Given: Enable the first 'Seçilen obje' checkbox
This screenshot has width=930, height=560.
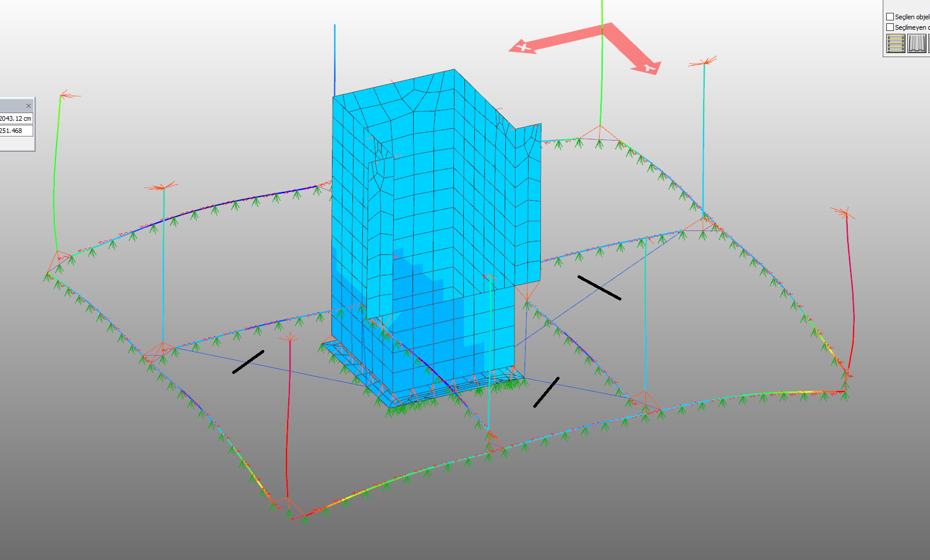Looking at the screenshot, I should pyautogui.click(x=890, y=17).
